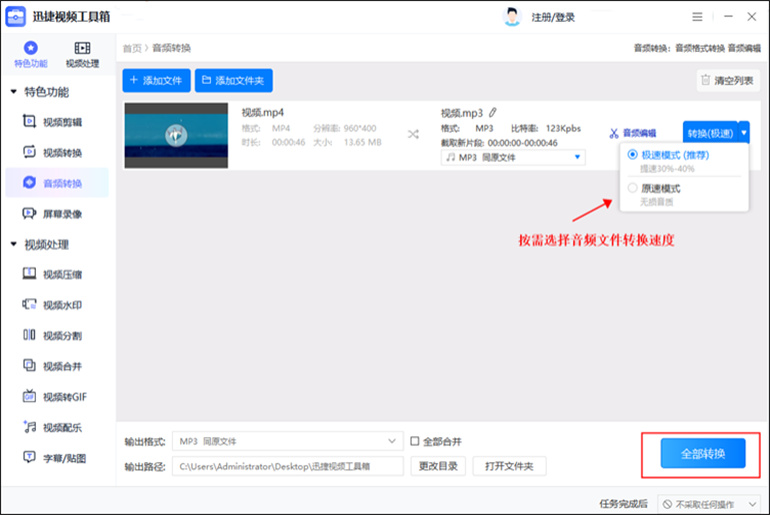Click the 添加文件 button
770x515 pixels.
tap(156, 81)
